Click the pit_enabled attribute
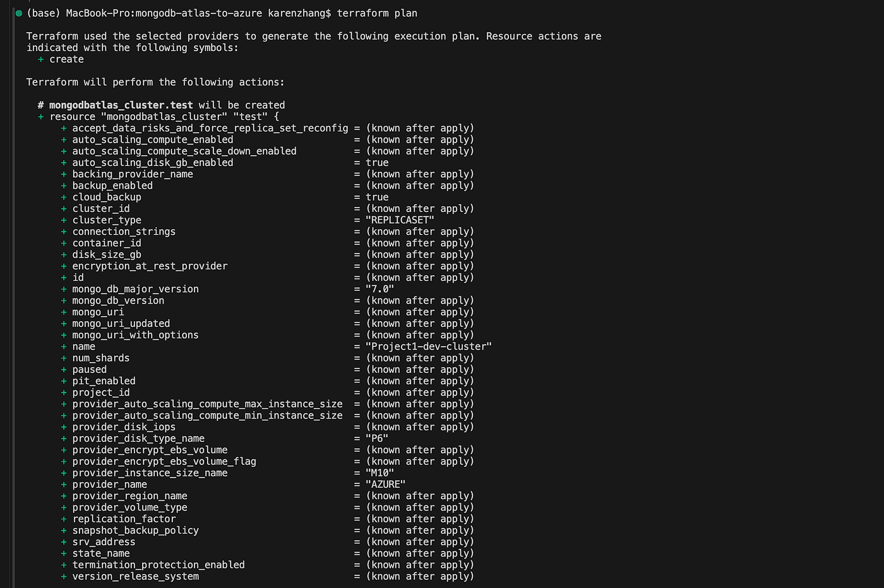This screenshot has height=588, width=884. tap(104, 381)
